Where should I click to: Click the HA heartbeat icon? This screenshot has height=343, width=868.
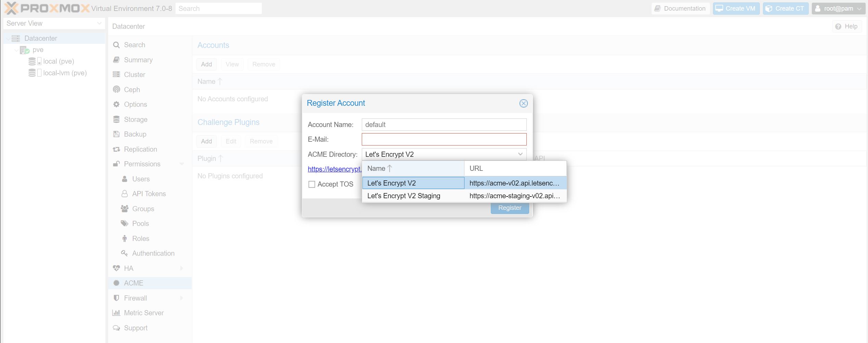click(116, 268)
